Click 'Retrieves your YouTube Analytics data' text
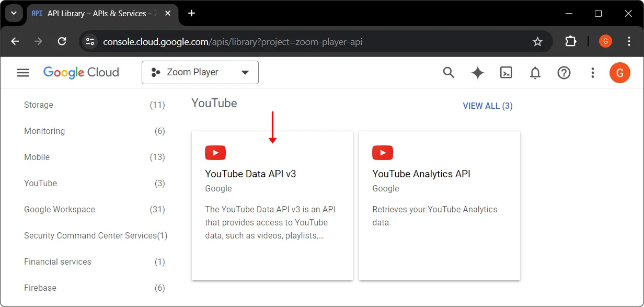644x307 pixels. point(435,215)
